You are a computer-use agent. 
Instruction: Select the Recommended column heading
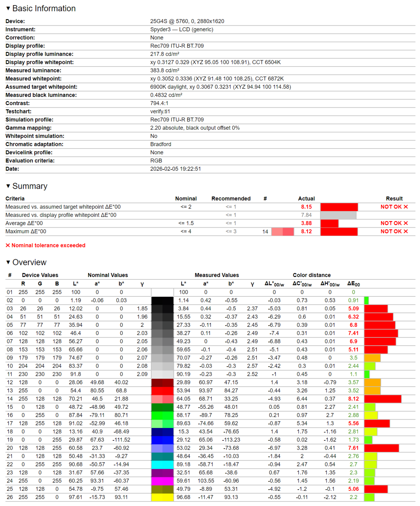pyautogui.click(x=231, y=198)
